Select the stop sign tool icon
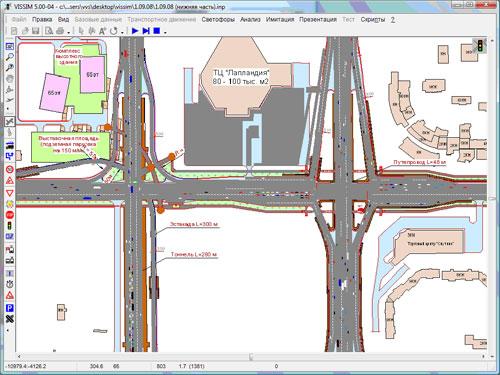This screenshot has width=500, height=375. tap(10, 215)
